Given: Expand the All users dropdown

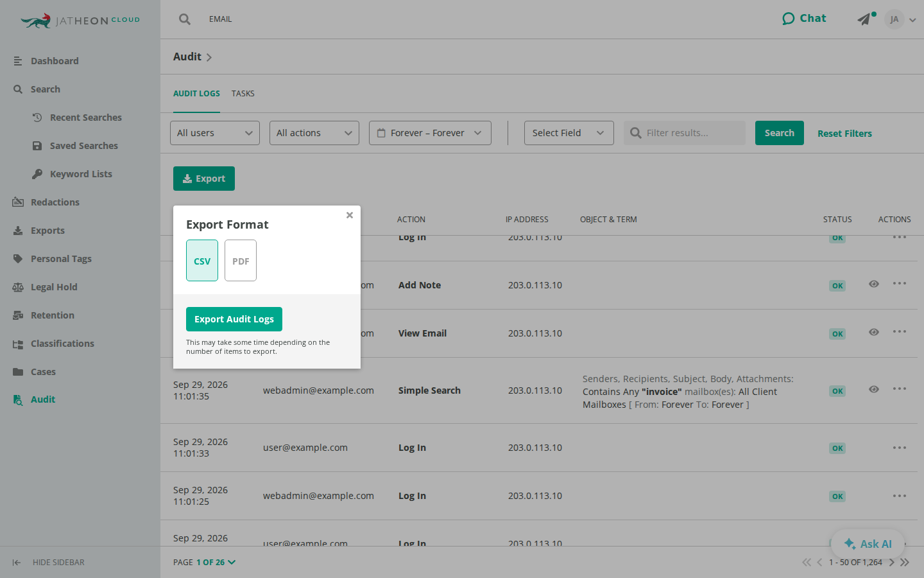Looking at the screenshot, I should tap(215, 133).
